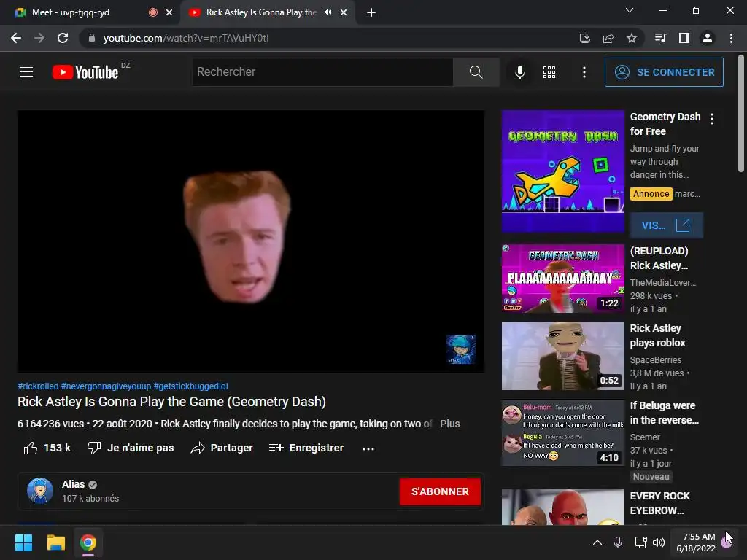View site info lock icon
Screen dimensions: 747x560
click(91, 38)
